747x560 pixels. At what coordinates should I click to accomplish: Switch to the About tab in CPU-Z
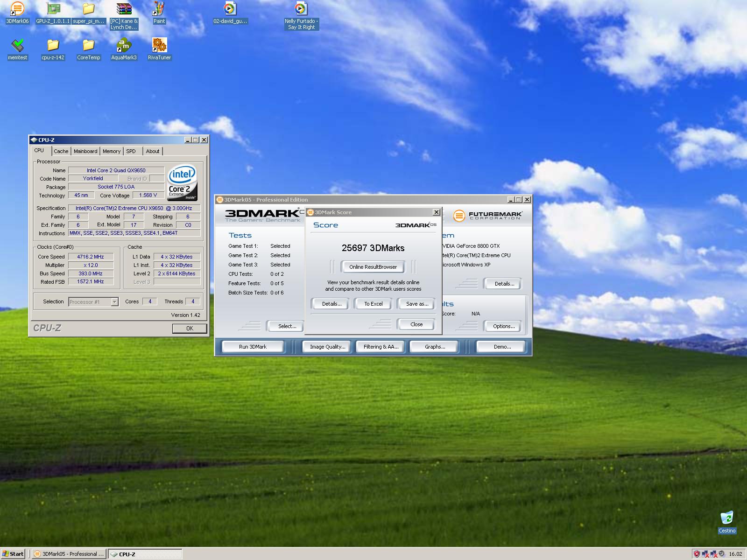tap(153, 151)
